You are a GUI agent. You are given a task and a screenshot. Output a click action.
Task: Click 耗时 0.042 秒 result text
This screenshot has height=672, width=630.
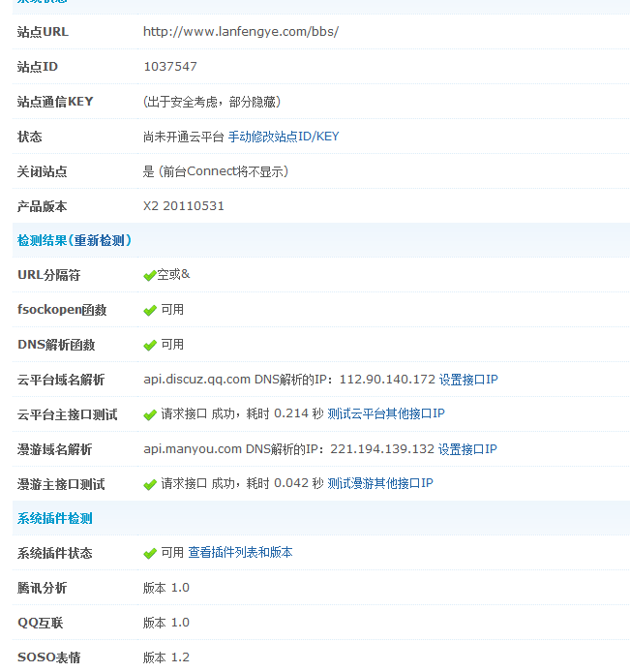[x=285, y=483]
